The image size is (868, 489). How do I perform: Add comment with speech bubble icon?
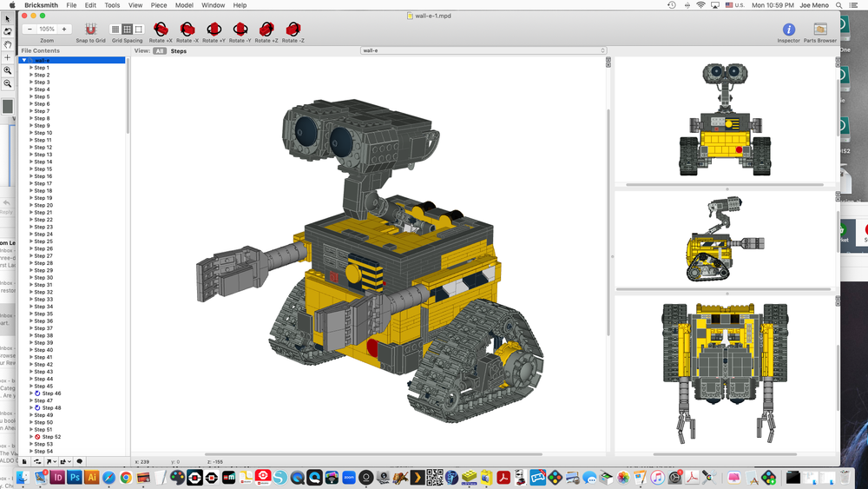80,461
